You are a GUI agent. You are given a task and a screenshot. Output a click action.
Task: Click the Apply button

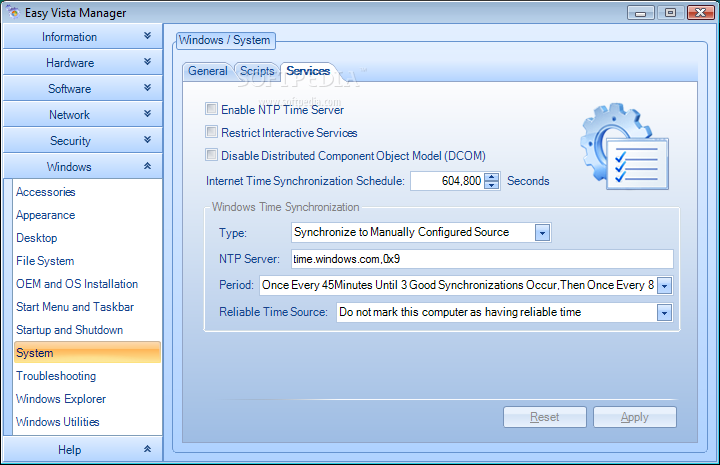[x=635, y=417]
